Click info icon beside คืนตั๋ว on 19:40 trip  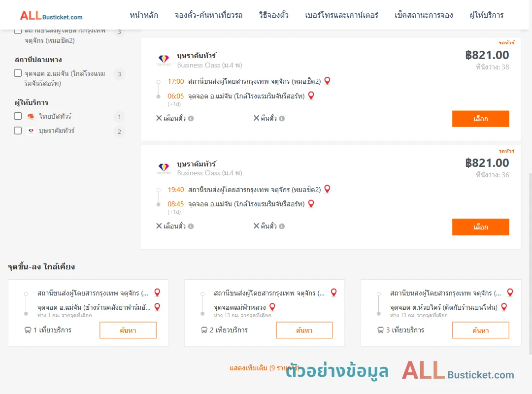282,227
